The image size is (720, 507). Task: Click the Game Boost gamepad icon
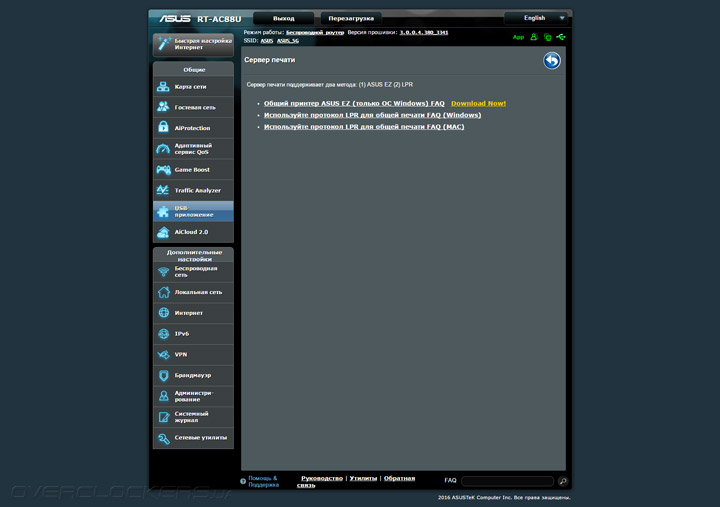163,169
